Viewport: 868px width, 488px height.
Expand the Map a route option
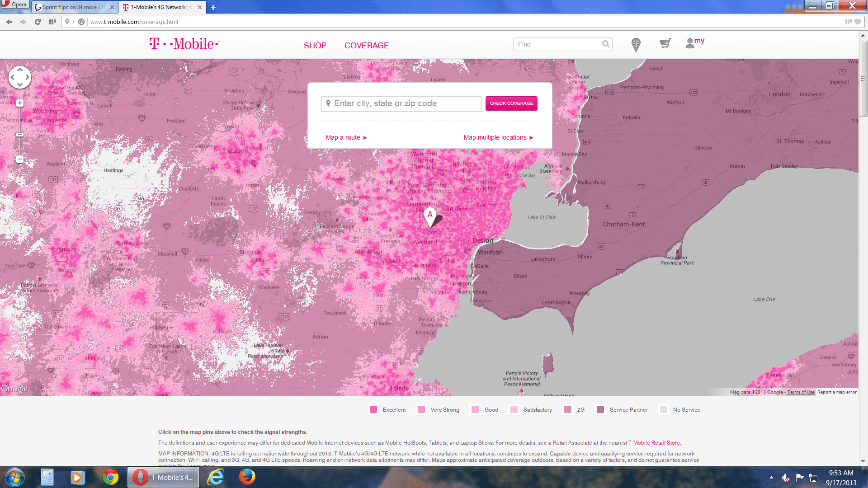click(x=346, y=137)
